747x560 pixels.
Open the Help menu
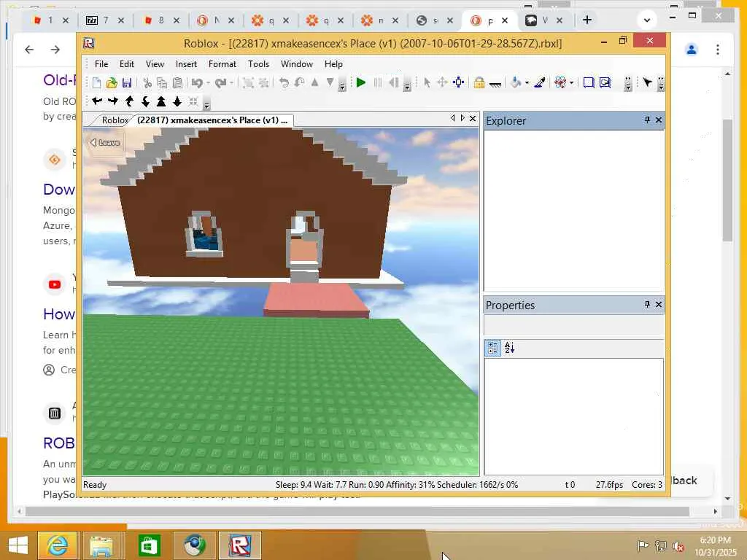(x=333, y=64)
